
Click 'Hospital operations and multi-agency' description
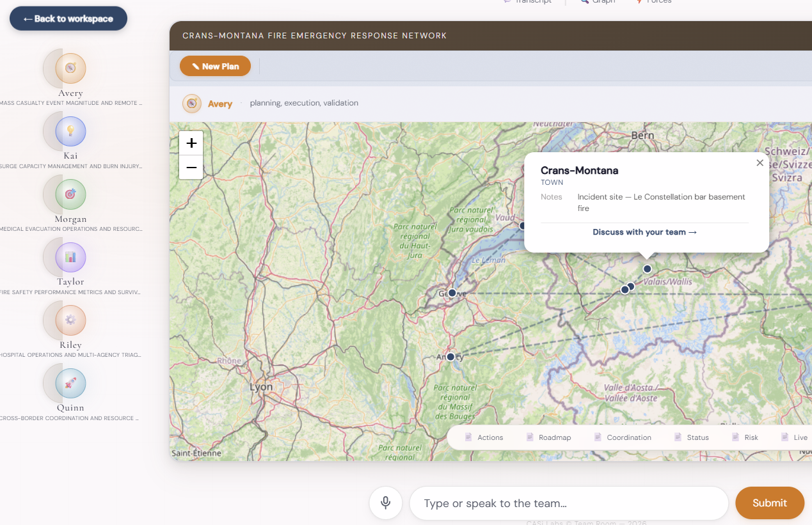(x=70, y=355)
